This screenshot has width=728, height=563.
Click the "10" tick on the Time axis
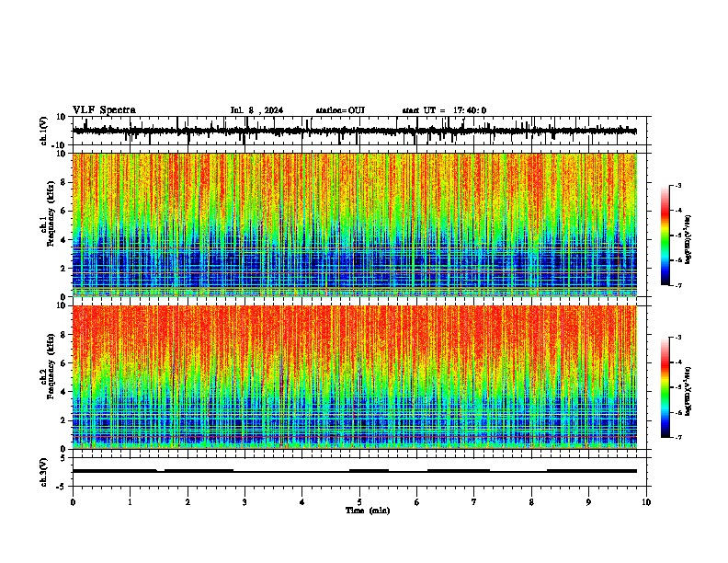646,502
